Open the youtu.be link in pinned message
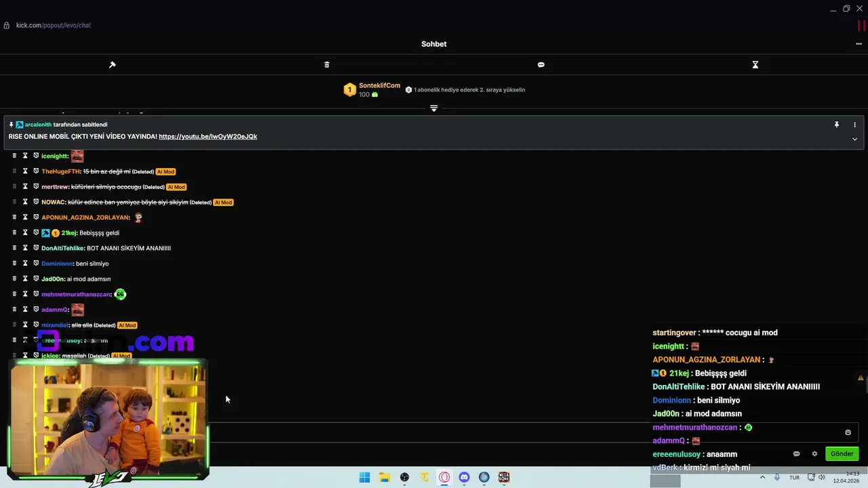The height and width of the screenshot is (488, 868). [208, 136]
